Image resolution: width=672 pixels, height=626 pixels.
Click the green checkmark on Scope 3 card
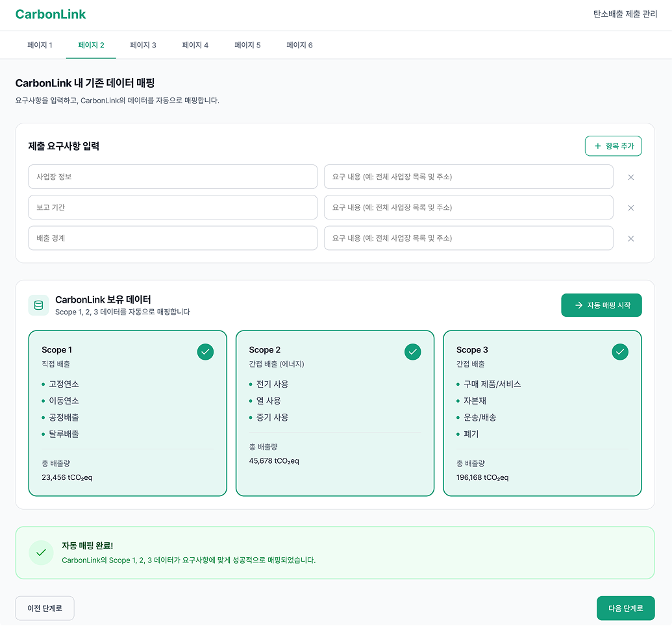coord(620,352)
